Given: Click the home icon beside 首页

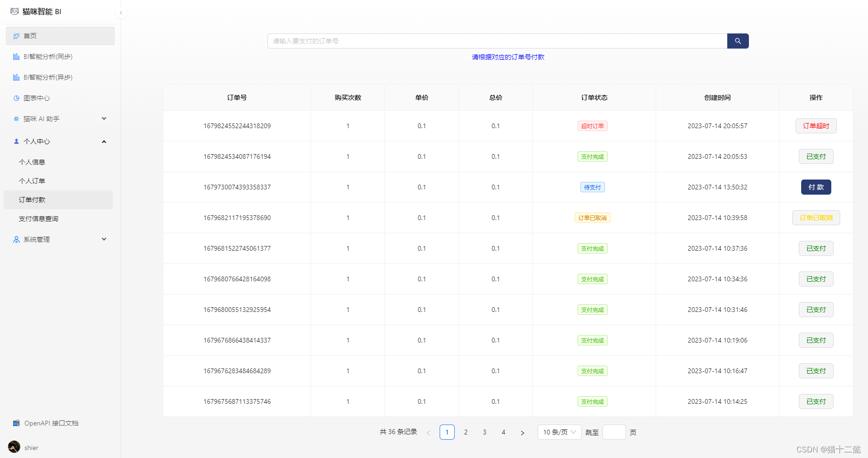Looking at the screenshot, I should (16, 36).
